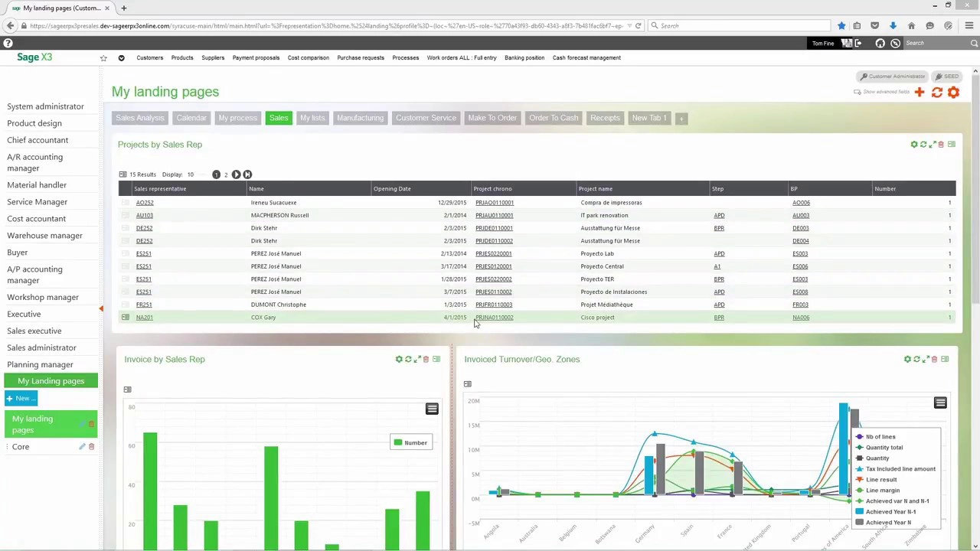This screenshot has height=551, width=980.
Task: Delete the Projects by Sales Rep widget
Action: click(x=941, y=144)
